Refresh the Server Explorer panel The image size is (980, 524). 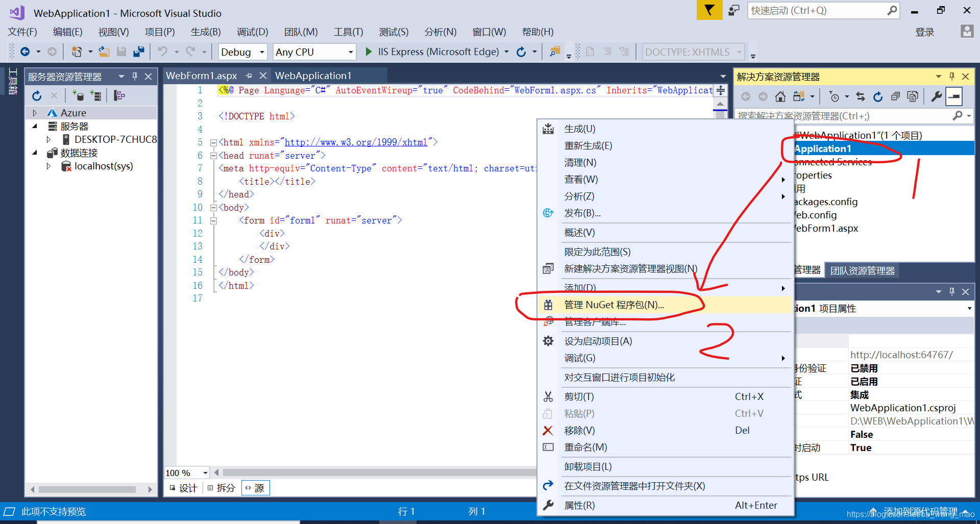click(37, 95)
